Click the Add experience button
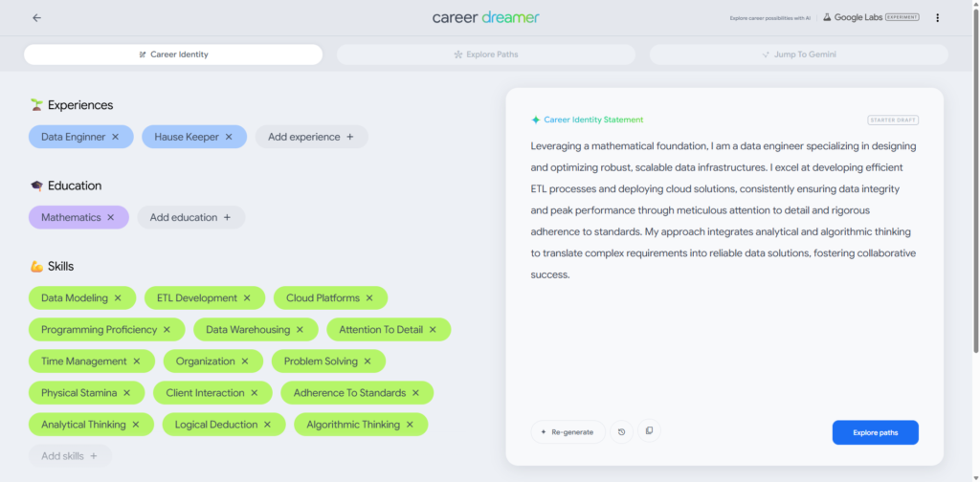This screenshot has width=980, height=482. (311, 137)
